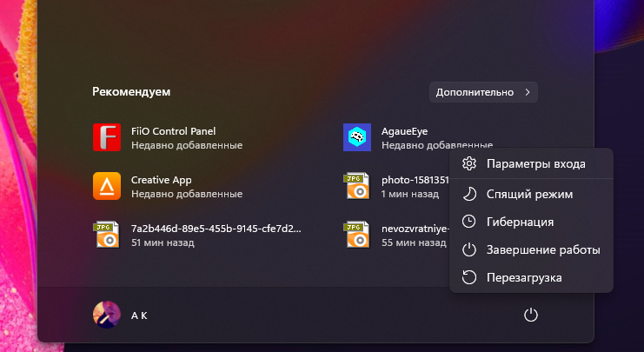Click the photo-1581351 JPG file icon
Viewport: 644px width, 352px height.
[356, 186]
